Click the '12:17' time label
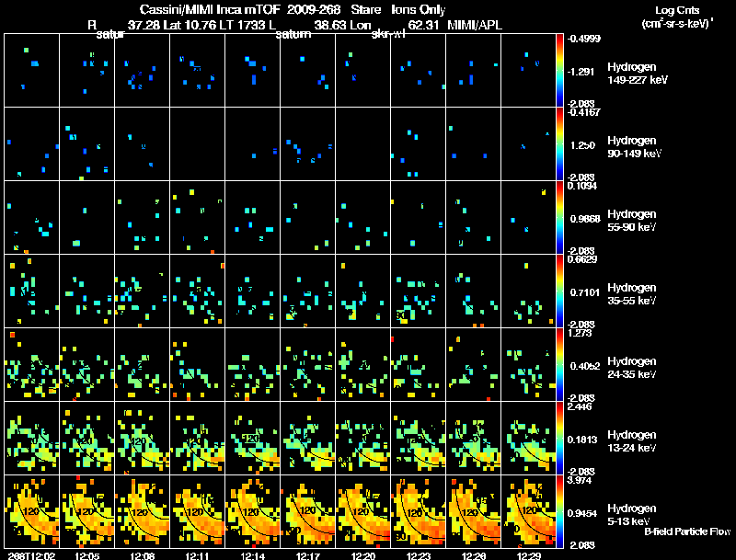Screen dimensions: 736x560 coord(308,555)
